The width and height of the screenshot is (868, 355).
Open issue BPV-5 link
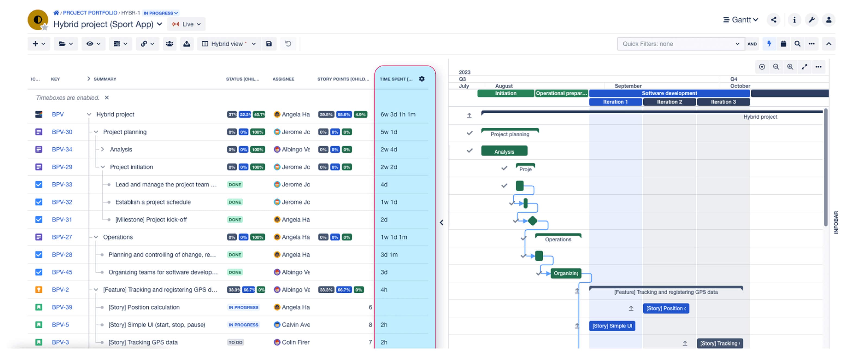(60, 324)
